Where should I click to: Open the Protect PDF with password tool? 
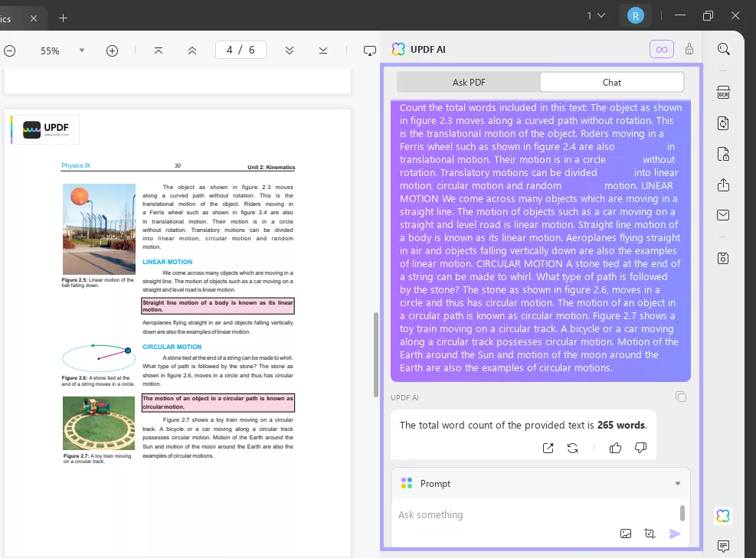click(x=723, y=154)
